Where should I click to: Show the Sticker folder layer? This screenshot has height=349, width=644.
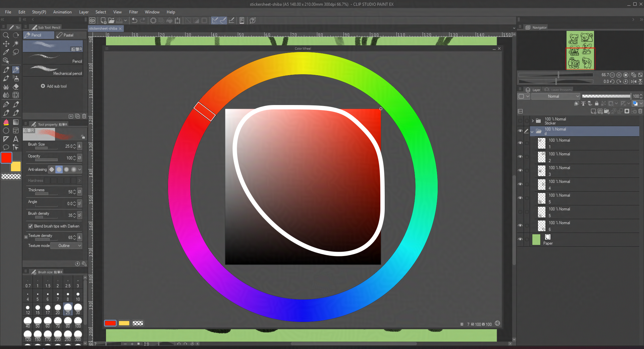pyautogui.click(x=520, y=121)
